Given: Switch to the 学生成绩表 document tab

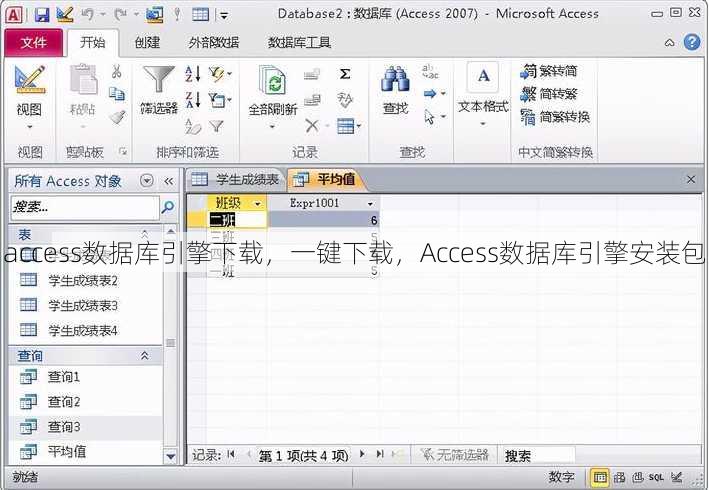Looking at the screenshot, I should (x=235, y=180).
